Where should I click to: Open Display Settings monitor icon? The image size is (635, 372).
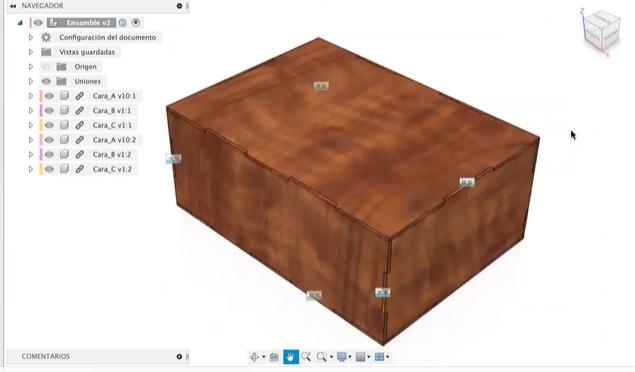point(342,357)
